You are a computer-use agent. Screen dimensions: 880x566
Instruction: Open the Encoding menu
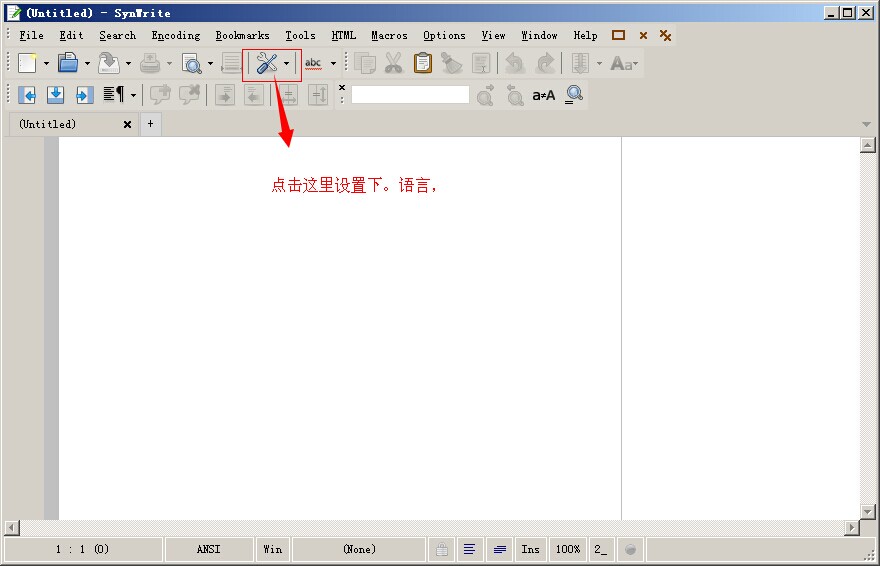point(176,35)
